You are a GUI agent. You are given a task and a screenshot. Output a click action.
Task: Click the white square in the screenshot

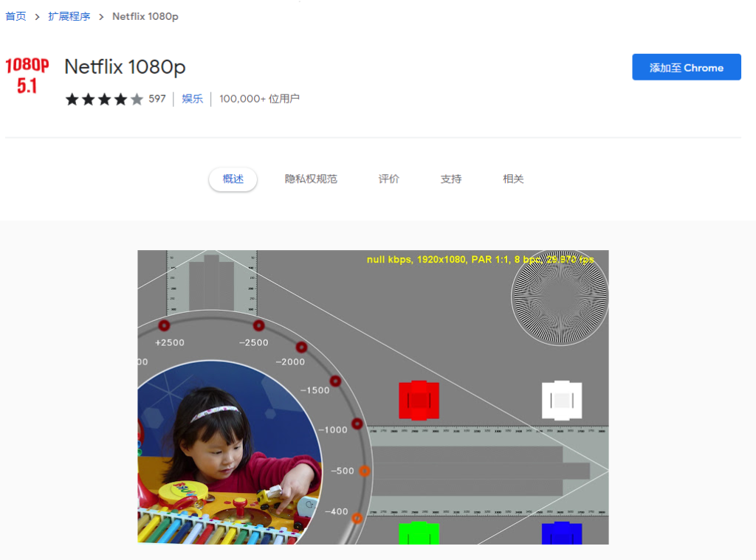click(x=562, y=401)
